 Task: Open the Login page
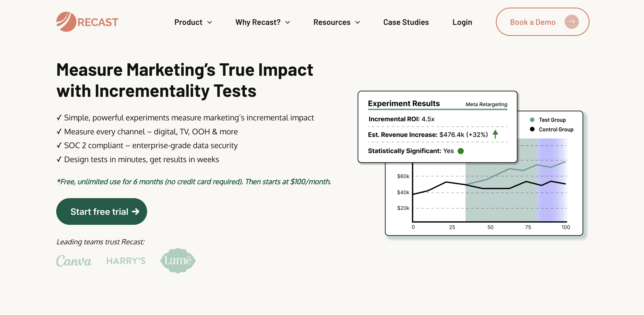click(x=462, y=22)
